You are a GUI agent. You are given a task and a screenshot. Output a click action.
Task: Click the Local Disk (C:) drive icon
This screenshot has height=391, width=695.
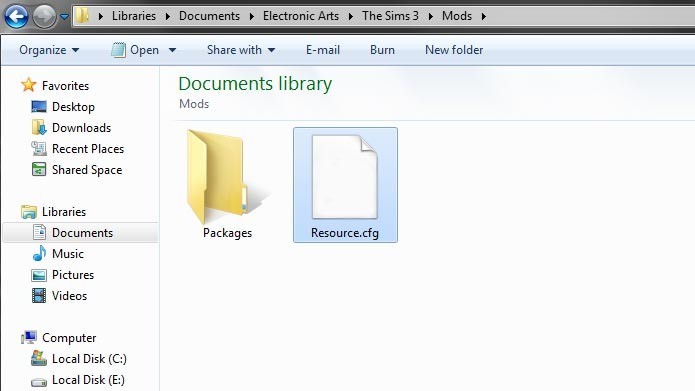pos(39,358)
